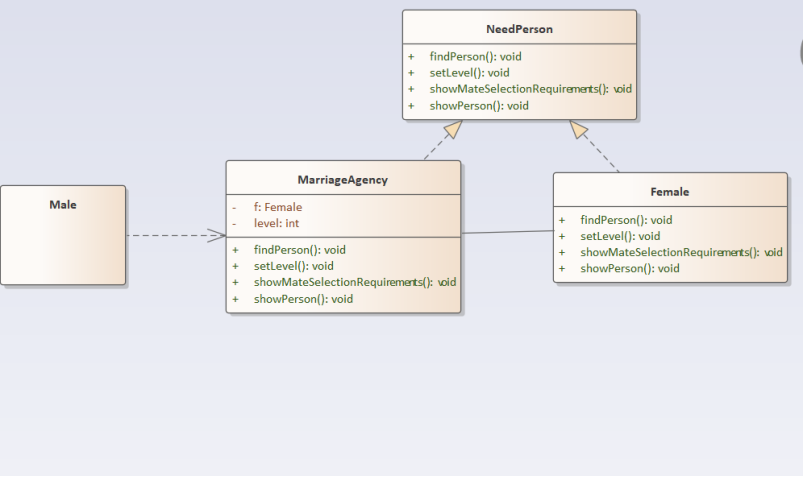803x477 pixels.
Task: Select the association line between MarriageAgency and Female
Action: [x=508, y=232]
